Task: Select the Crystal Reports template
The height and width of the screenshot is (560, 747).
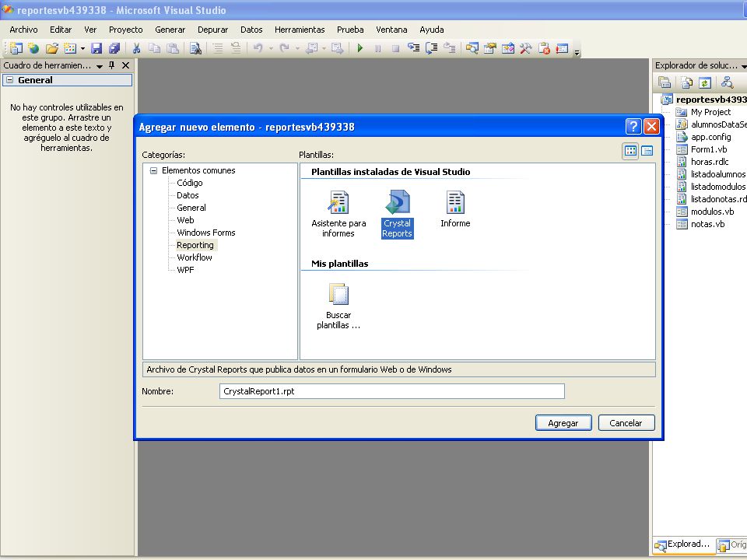Action: 398,214
